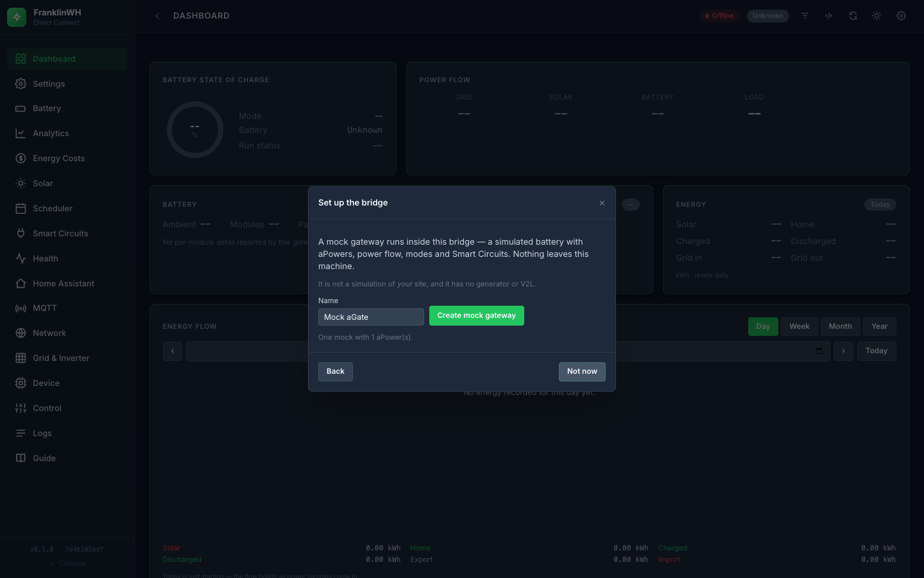The width and height of the screenshot is (924, 578).
Task: Open Guide in the sidebar
Action: [x=67, y=459]
